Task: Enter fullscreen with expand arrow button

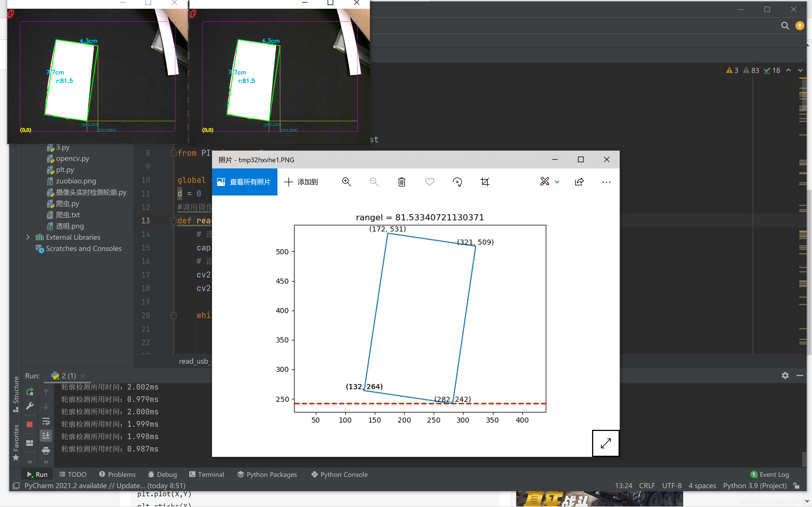Action: click(x=605, y=443)
